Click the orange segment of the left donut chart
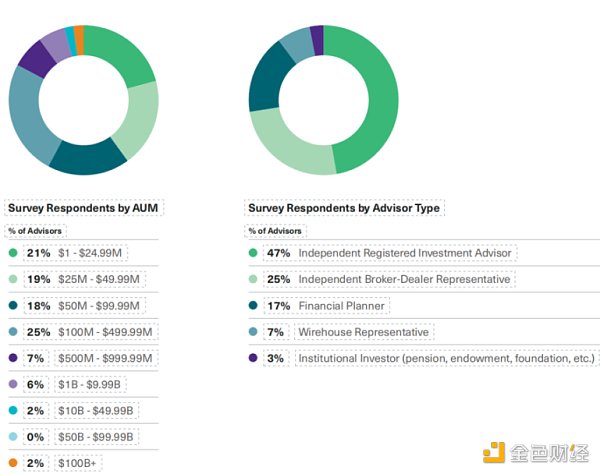Viewport: 600px width, 474px height. (79, 36)
